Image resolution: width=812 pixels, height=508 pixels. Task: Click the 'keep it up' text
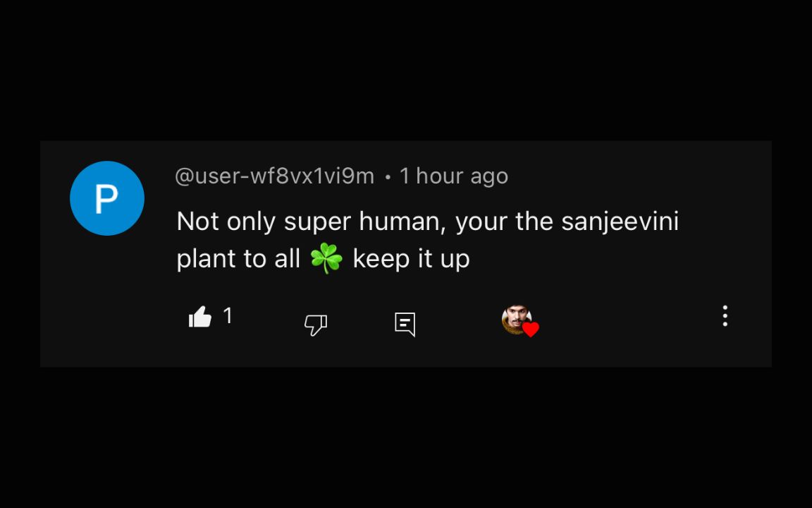(x=411, y=258)
